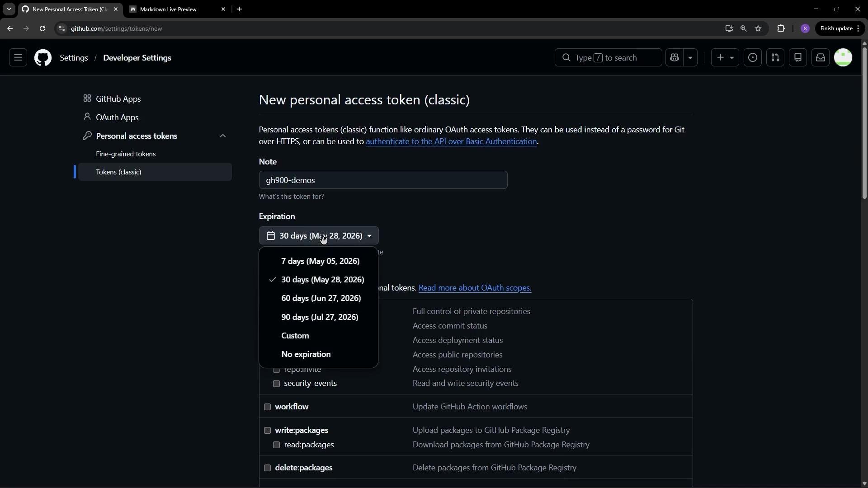Choose 7 days (May 05, 2026) option
Viewport: 868px width, 488px height.
point(318,261)
